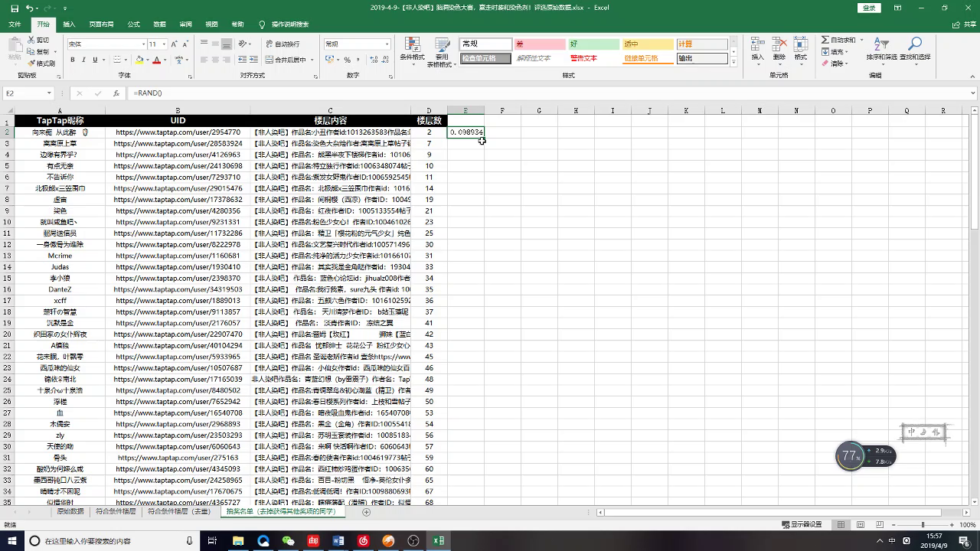
Task: Click the Decrease Indent icon
Action: (243, 60)
